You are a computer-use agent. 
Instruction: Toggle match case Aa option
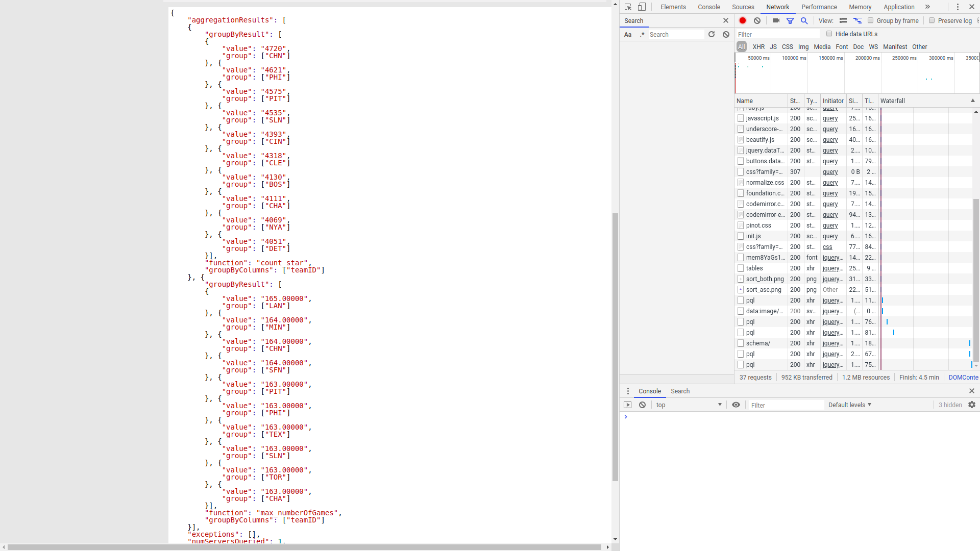click(x=628, y=34)
